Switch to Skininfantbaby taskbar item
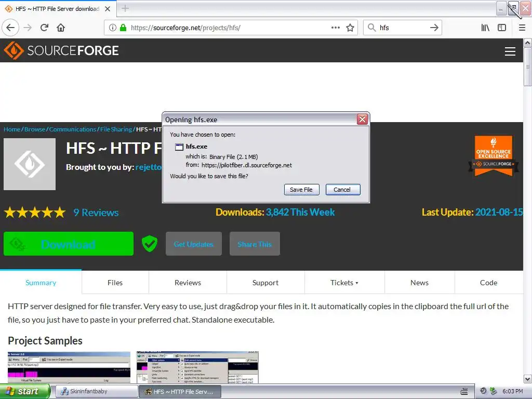Viewport: 532px width, 399px height. [x=96, y=392]
